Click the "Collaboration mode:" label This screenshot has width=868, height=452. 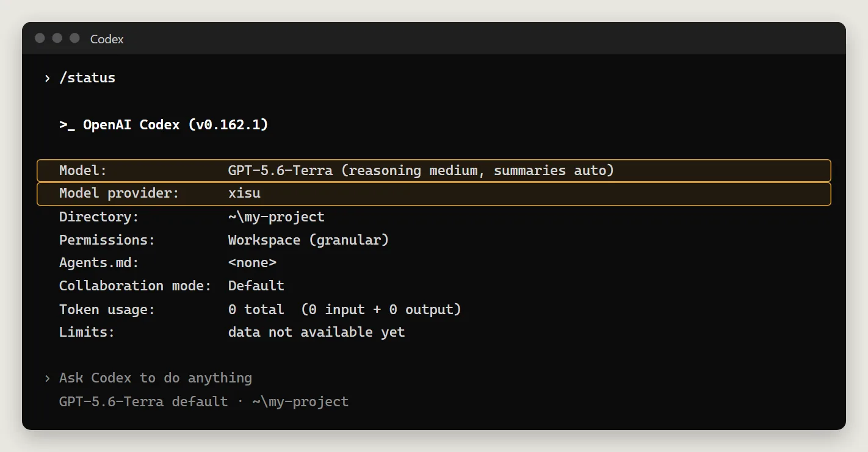tap(135, 286)
